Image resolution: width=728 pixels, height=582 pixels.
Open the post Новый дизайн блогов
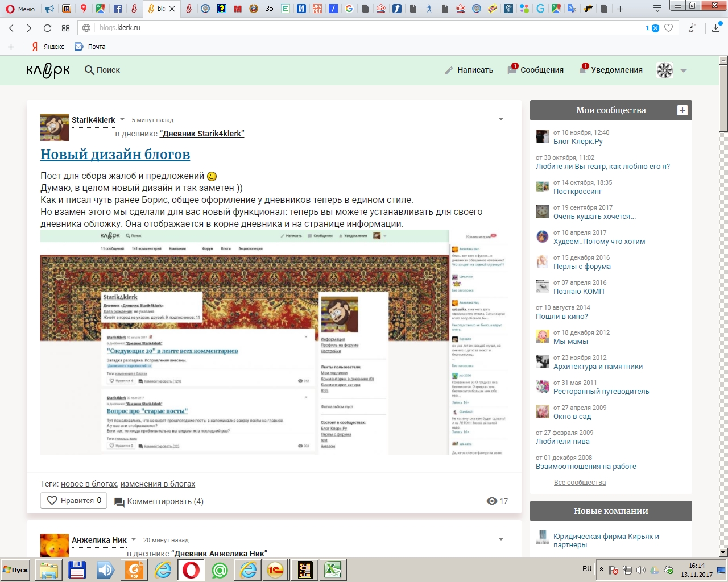point(115,155)
